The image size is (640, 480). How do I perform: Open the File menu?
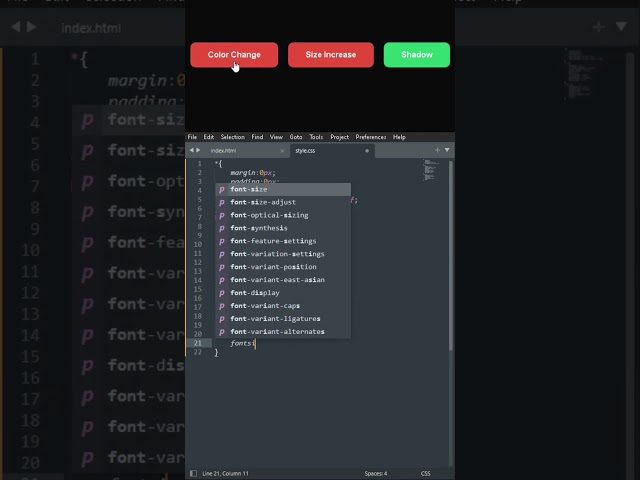[x=192, y=137]
